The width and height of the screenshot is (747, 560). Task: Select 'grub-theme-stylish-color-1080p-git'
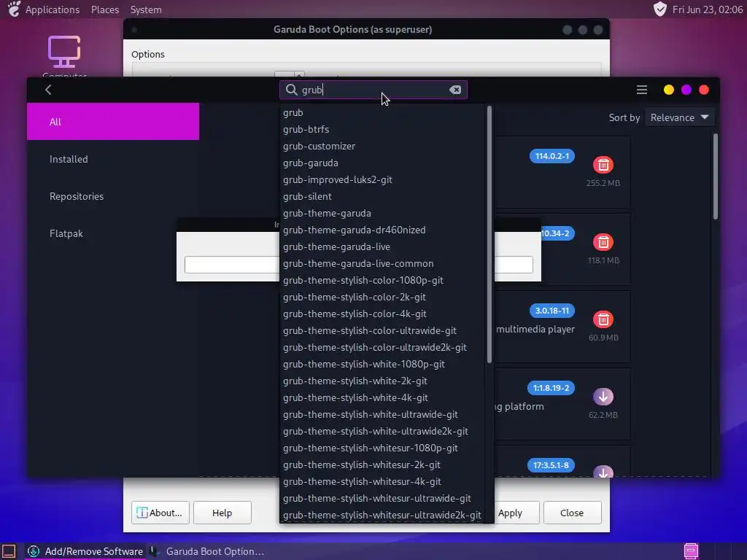coord(382,280)
